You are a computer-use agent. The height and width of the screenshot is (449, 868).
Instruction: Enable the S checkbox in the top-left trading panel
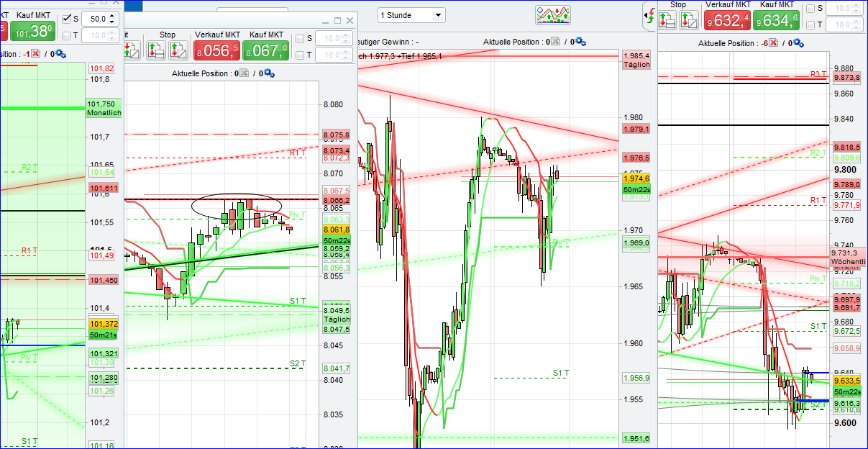(x=67, y=19)
